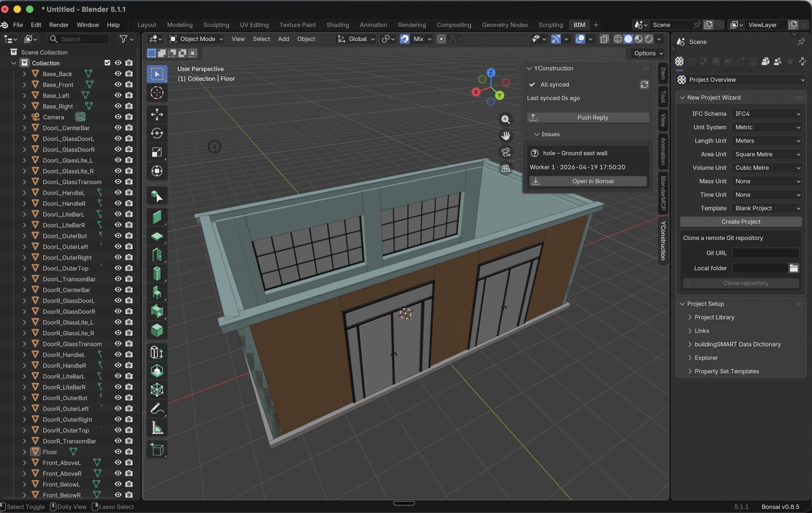Click the Add Cube tool icon
The width and height of the screenshot is (812, 513).
157,450
